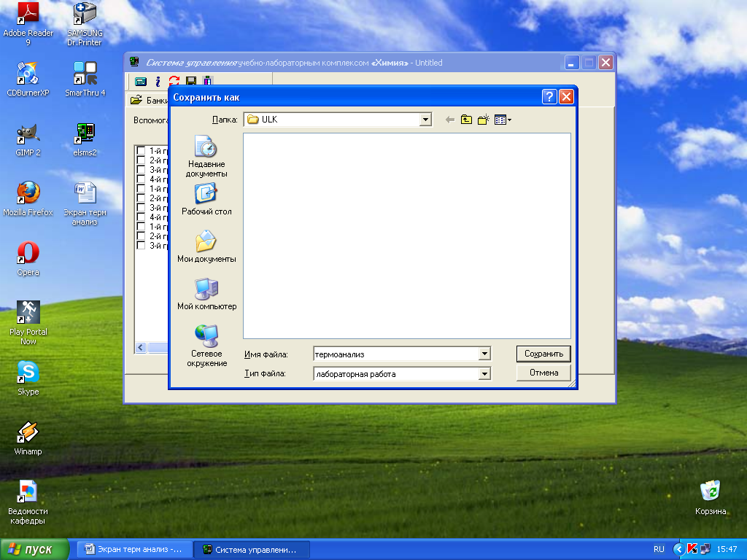Go to Desktop (Рабочий стол) in places bar
The width and height of the screenshot is (747, 560).
click(x=206, y=199)
